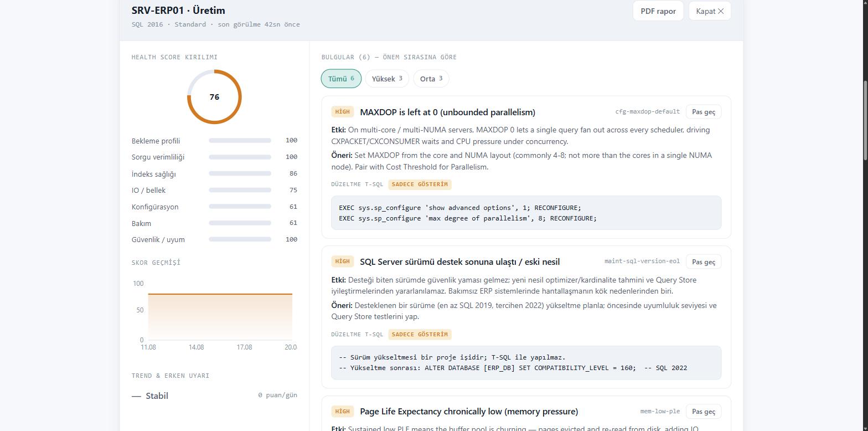
Task: Click the TREND & ERKEN UYARI heading
Action: (170, 376)
